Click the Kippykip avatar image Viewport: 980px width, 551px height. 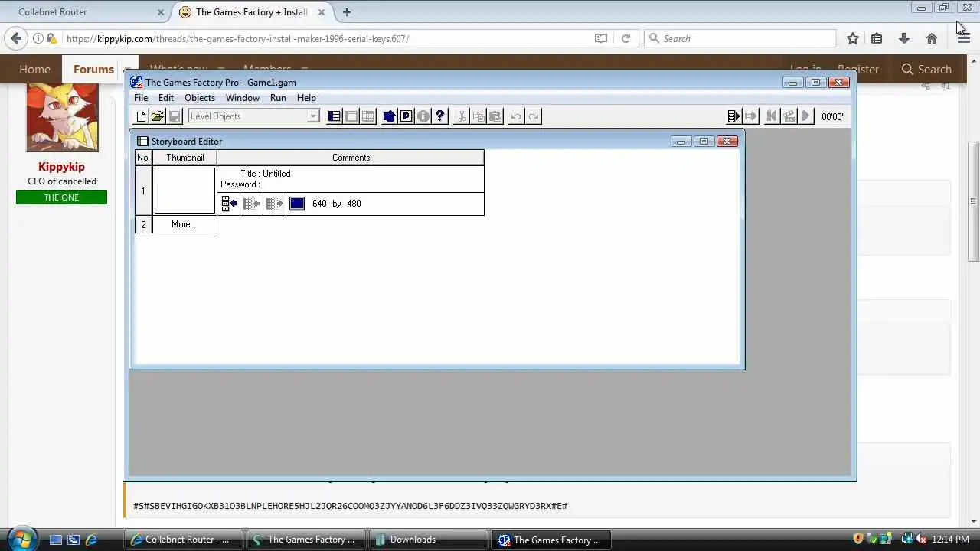click(x=62, y=117)
